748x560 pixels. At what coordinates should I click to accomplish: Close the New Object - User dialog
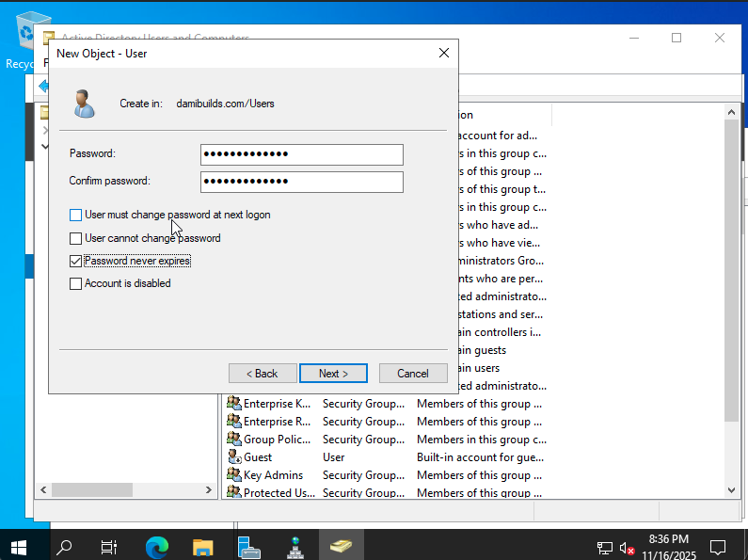(x=444, y=53)
